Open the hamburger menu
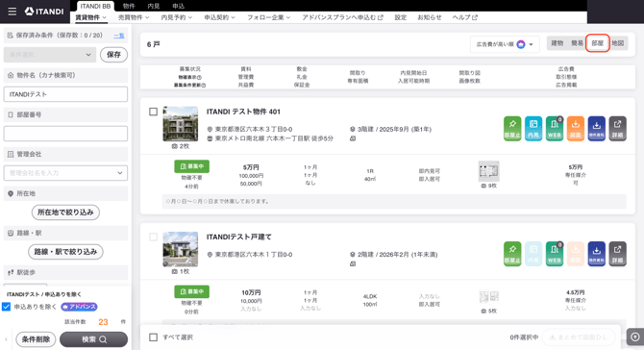644x350 pixels. tap(12, 12)
